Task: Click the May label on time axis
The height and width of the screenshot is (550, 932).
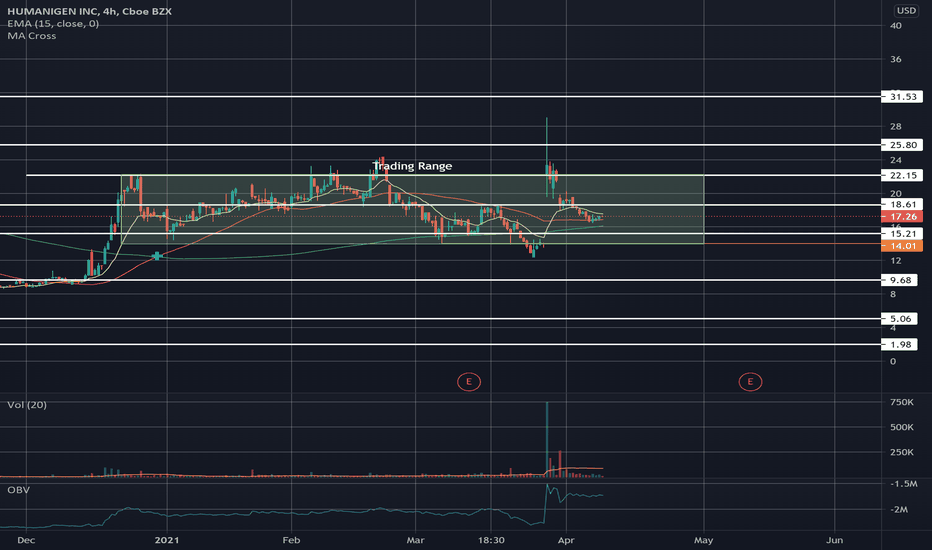Action: click(704, 540)
